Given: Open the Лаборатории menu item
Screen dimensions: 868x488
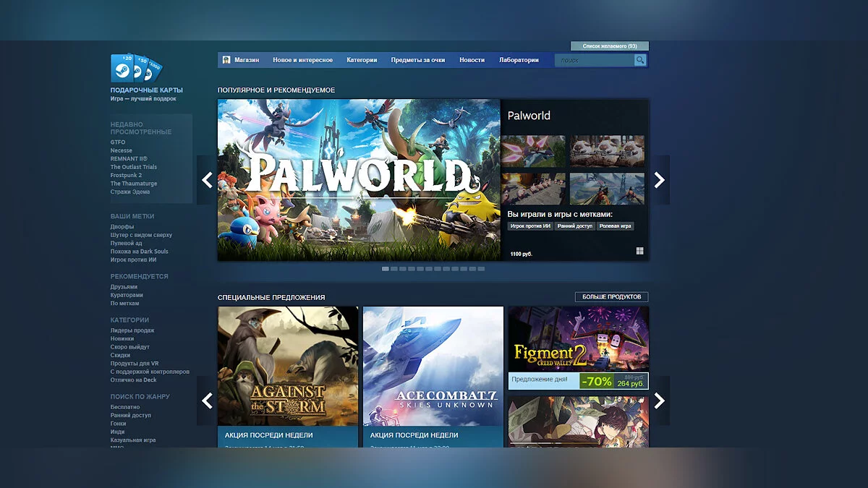Looking at the screenshot, I should point(519,60).
